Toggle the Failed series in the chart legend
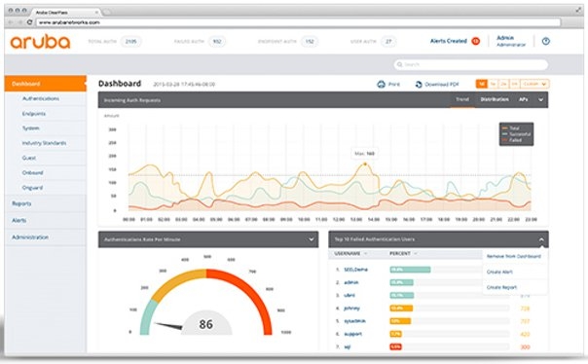This screenshot has width=588, height=364. (512, 140)
